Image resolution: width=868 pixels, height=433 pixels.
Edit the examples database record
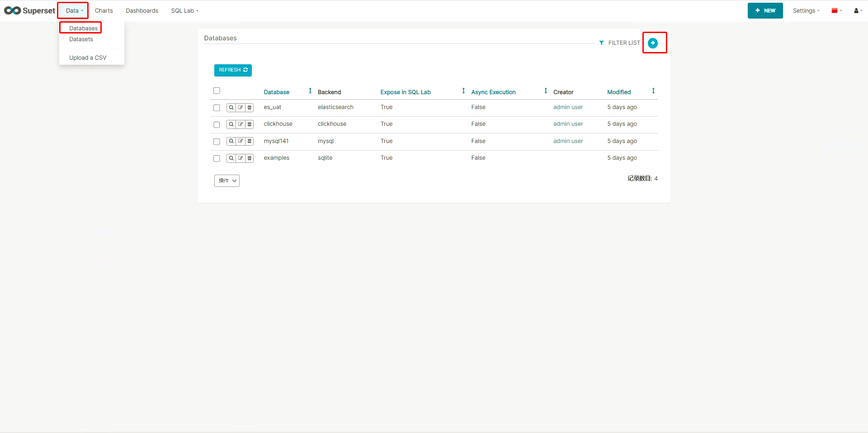(241, 158)
